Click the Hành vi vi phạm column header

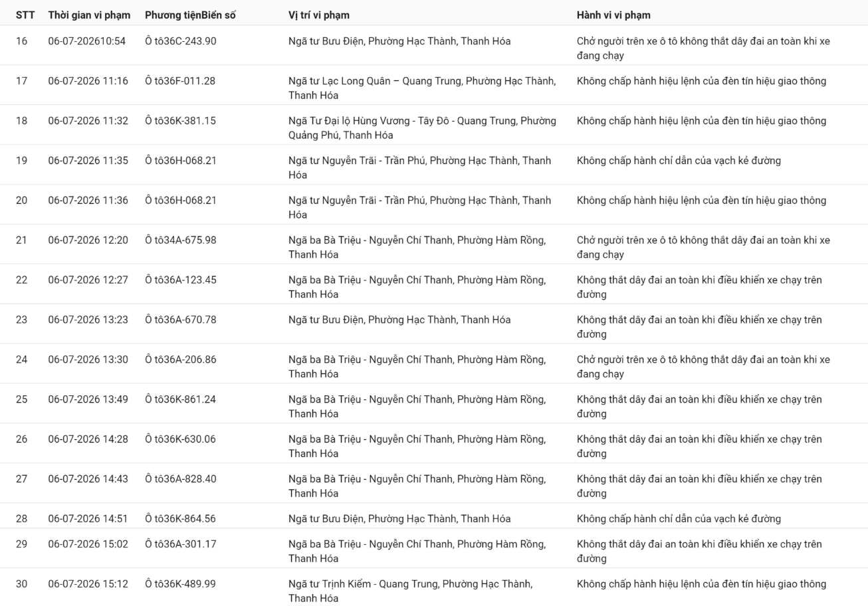(613, 15)
